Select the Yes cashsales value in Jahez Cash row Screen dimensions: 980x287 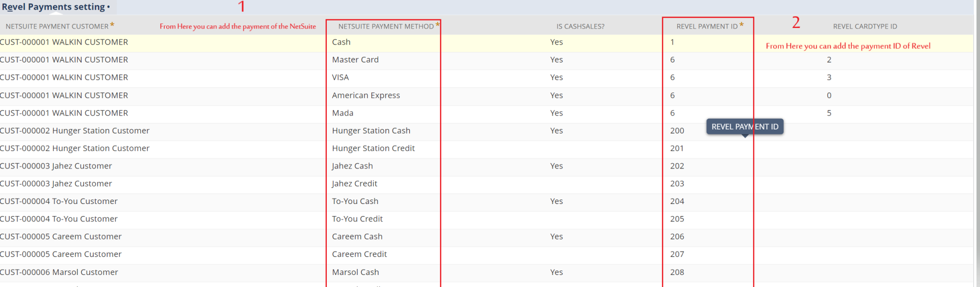(557, 166)
